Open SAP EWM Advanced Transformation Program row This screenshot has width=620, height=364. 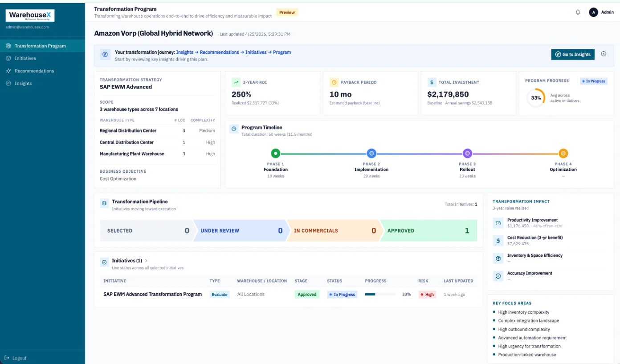point(288,294)
